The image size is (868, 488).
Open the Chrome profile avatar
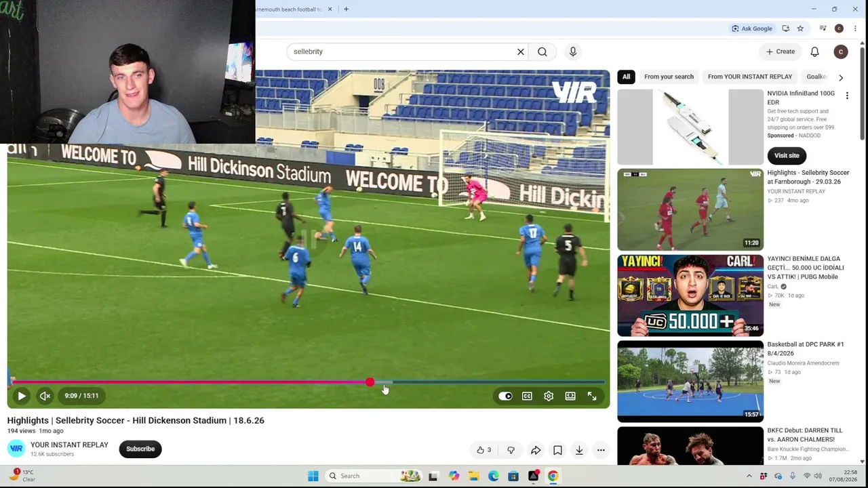coord(839,28)
